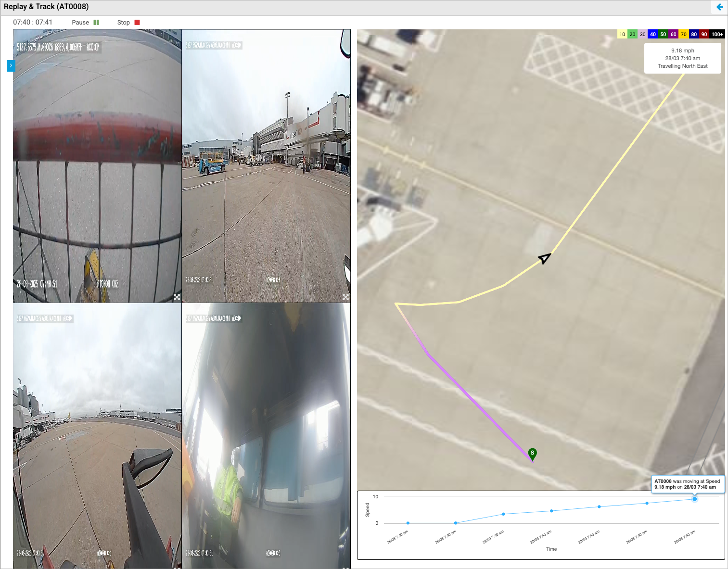
Task: Fullscreen the top-left camera feed
Action: [x=177, y=297]
